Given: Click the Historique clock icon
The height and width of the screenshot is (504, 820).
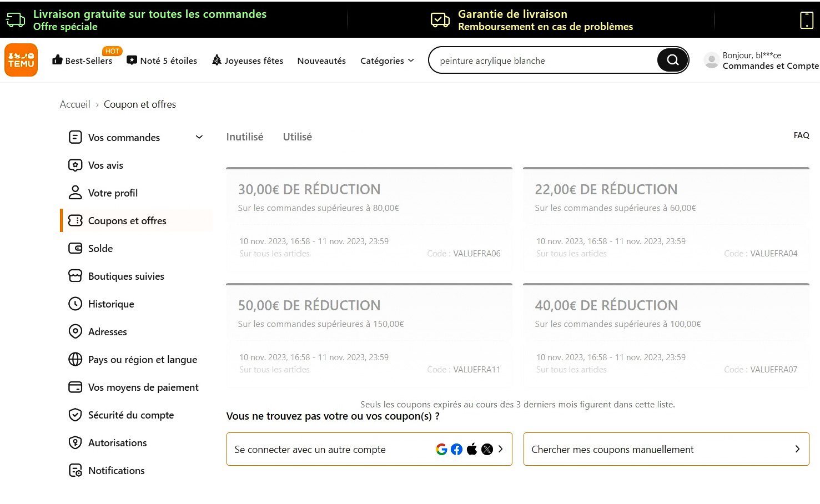Looking at the screenshot, I should tap(76, 304).
